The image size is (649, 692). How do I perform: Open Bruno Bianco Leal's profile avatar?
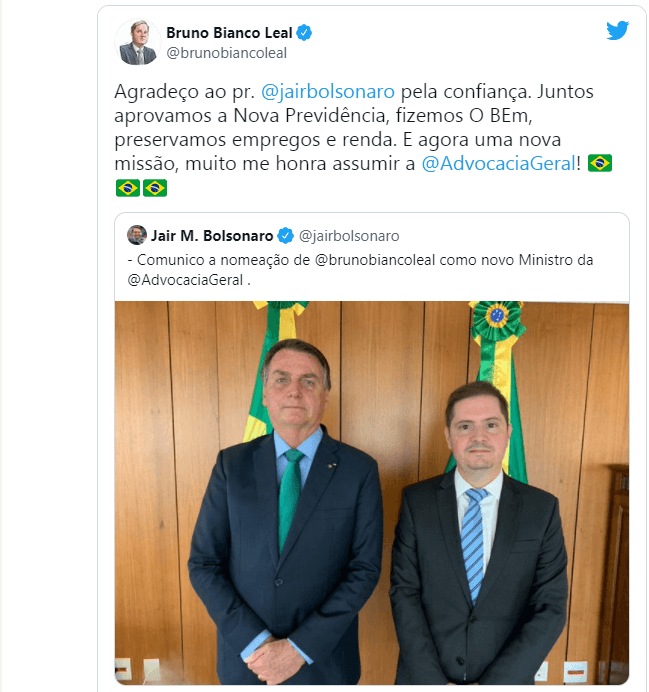[138, 42]
